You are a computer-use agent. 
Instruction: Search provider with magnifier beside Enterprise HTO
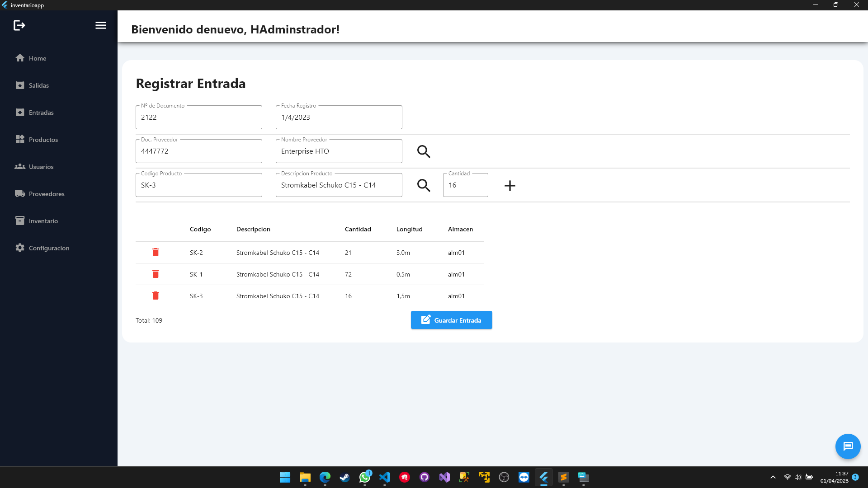click(424, 151)
